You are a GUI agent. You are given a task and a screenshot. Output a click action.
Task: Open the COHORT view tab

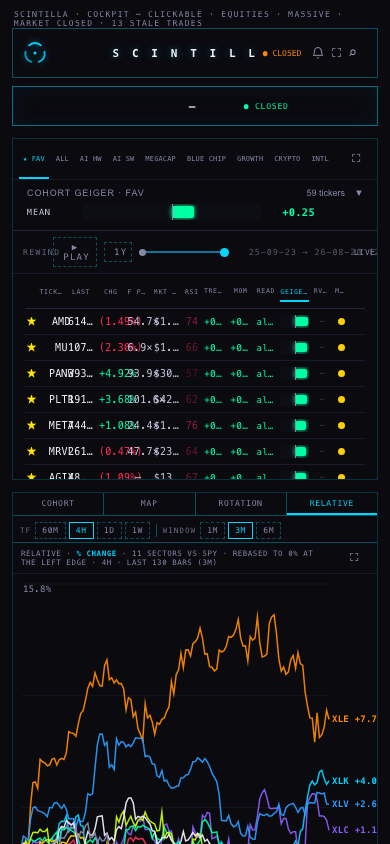pyautogui.click(x=58, y=503)
